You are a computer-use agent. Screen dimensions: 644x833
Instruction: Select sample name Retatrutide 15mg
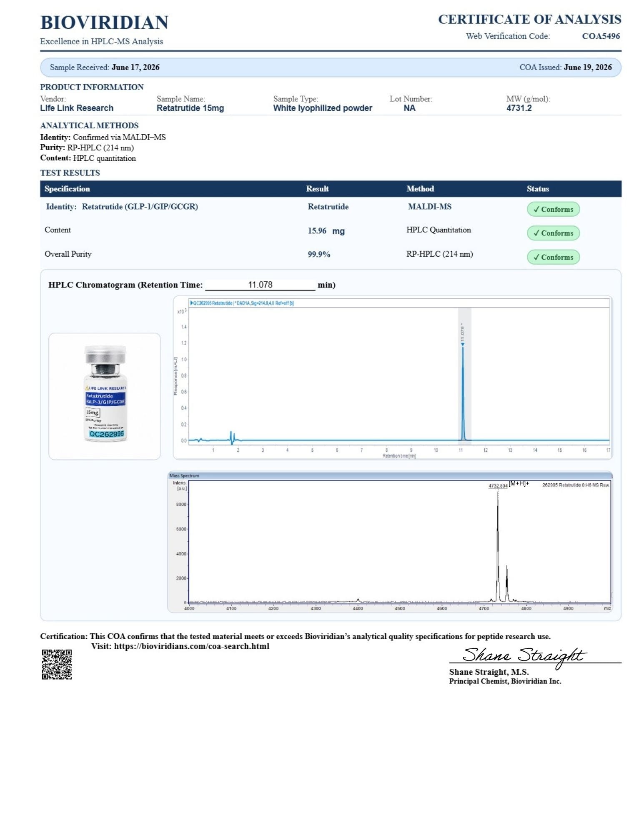point(190,108)
